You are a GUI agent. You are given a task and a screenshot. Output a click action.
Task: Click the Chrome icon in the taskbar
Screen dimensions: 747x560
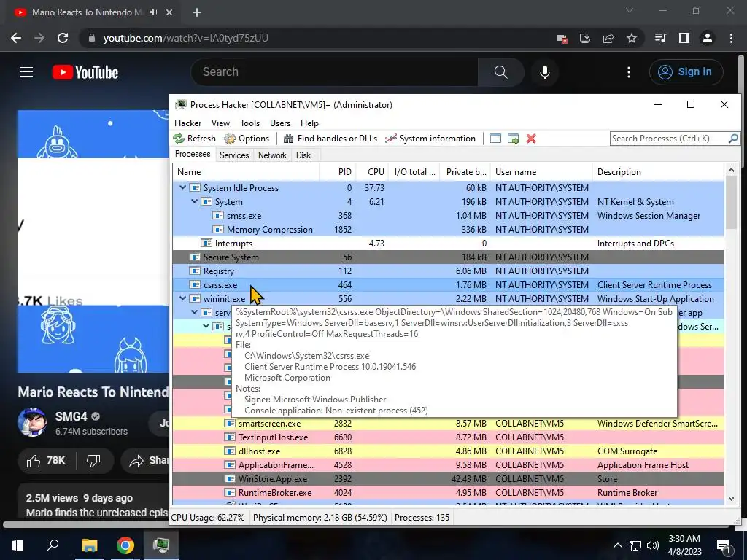125,545
